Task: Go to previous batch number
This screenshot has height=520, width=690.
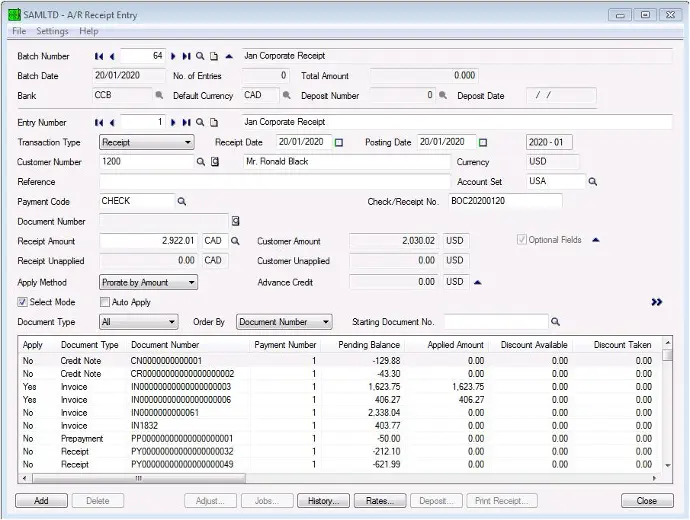Action: click(112, 56)
